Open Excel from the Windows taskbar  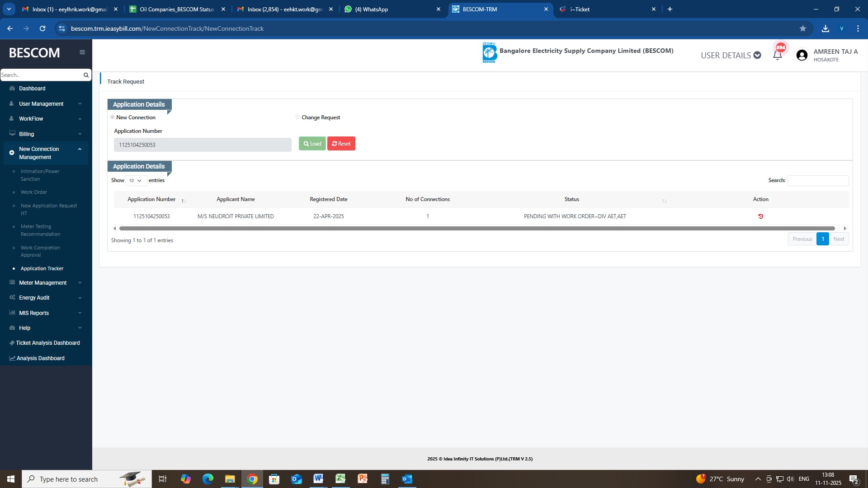click(340, 479)
